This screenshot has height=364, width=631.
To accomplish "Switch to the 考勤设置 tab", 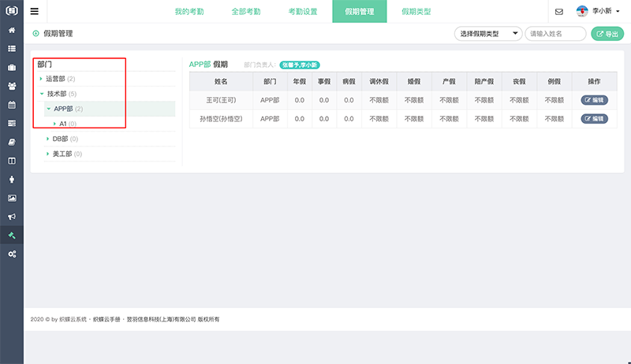I will point(303,11).
